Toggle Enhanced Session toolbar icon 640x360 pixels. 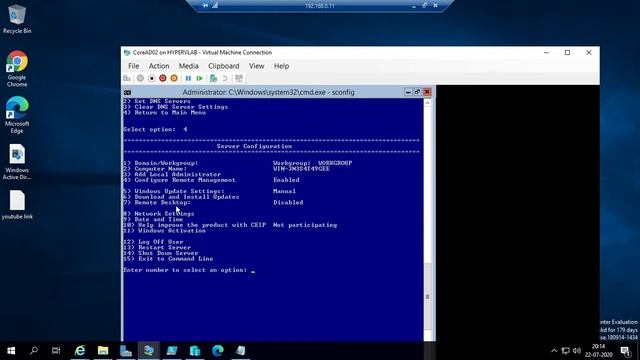pos(239,78)
